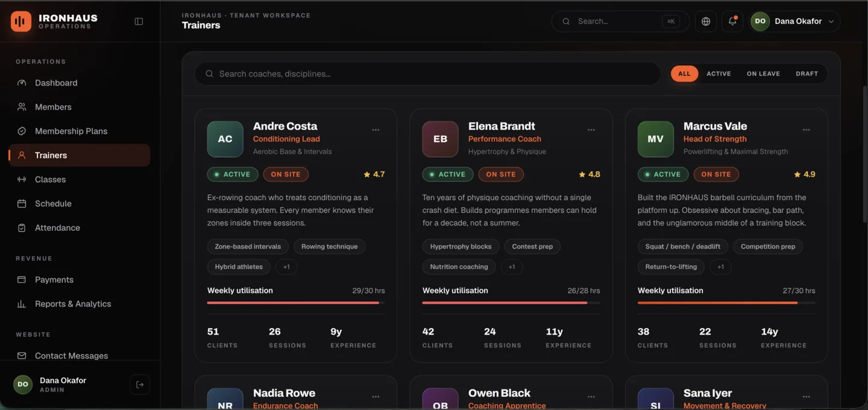868x410 pixels.
Task: Open Attendance from the sidebar
Action: pos(80,227)
